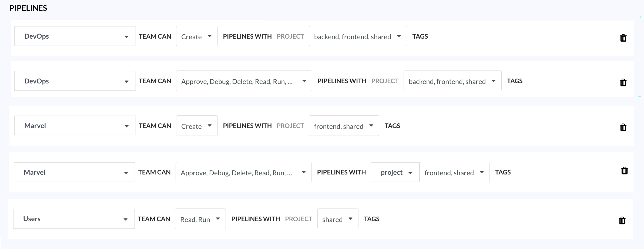Screen dimensions: 644x249
Task: Open backend, frontend, shared tags in DevOps Approve rule
Action: 452,81
